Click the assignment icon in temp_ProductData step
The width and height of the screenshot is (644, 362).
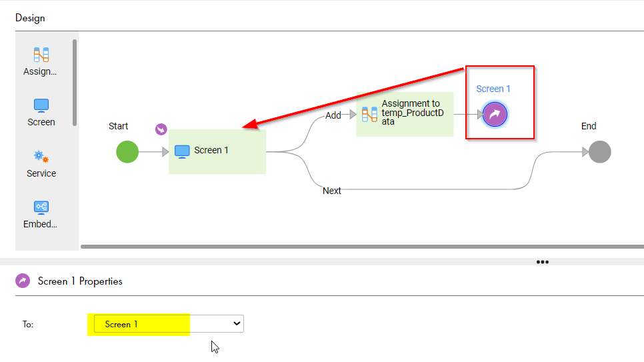click(x=369, y=114)
